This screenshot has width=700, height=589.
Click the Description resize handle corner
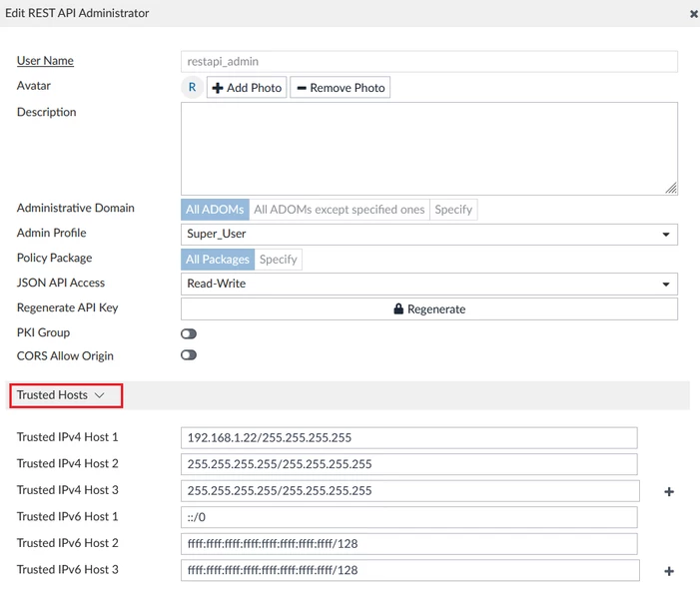(x=671, y=189)
